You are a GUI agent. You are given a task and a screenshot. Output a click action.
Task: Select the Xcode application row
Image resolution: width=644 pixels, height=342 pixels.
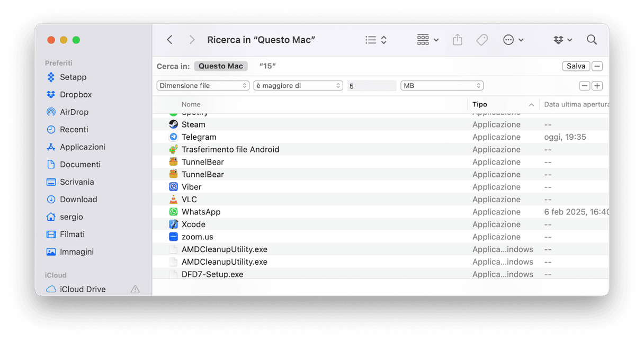tap(380, 224)
